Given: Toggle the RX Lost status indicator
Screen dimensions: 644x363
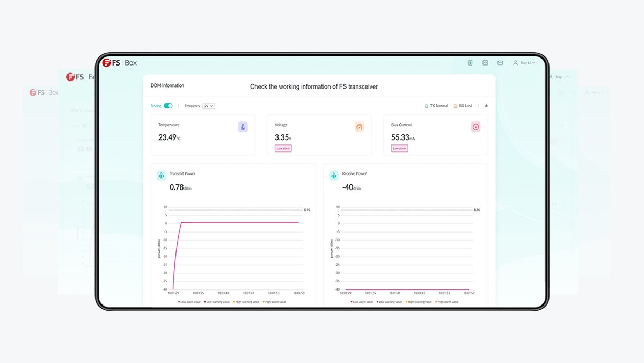Looking at the screenshot, I should click(463, 106).
